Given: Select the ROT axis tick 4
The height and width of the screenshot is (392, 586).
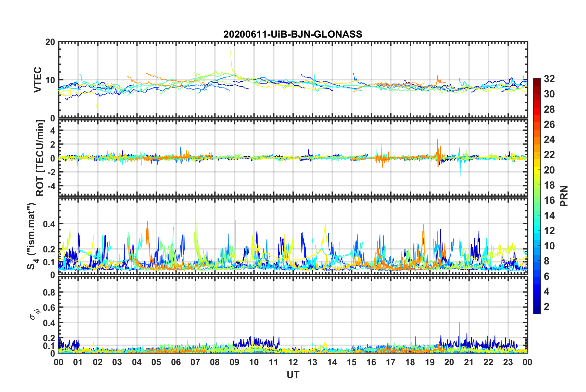Looking at the screenshot, I should coord(53,131).
